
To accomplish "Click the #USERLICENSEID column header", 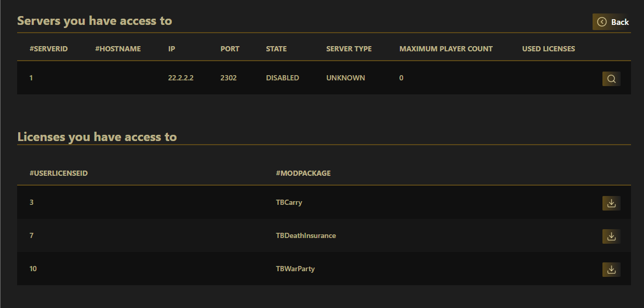I will coord(59,173).
